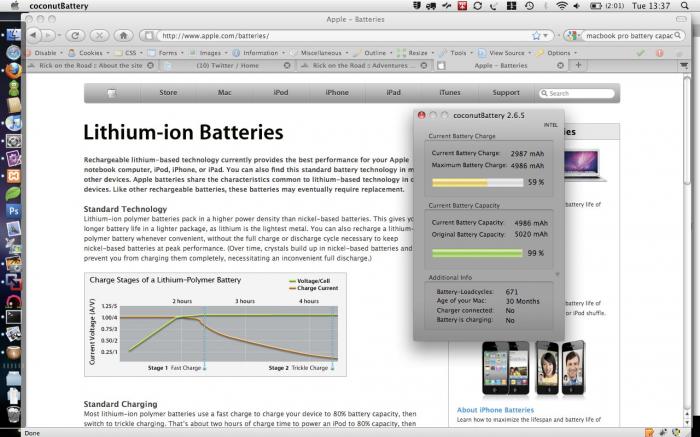Open Mac in the Apple navigation bar
This screenshot has width=700, height=437.
click(x=225, y=93)
